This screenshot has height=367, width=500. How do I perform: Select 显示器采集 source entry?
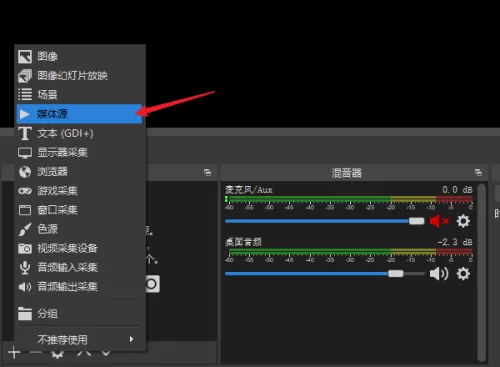point(80,153)
